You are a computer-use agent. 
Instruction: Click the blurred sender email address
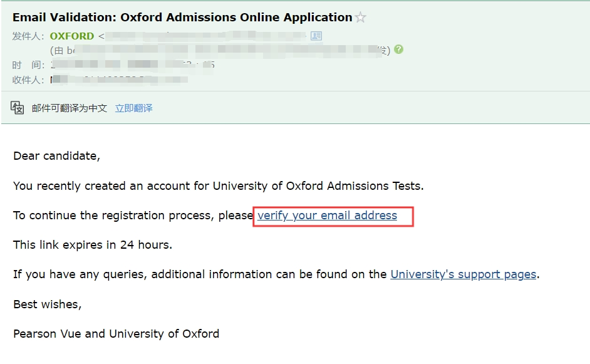click(205, 36)
